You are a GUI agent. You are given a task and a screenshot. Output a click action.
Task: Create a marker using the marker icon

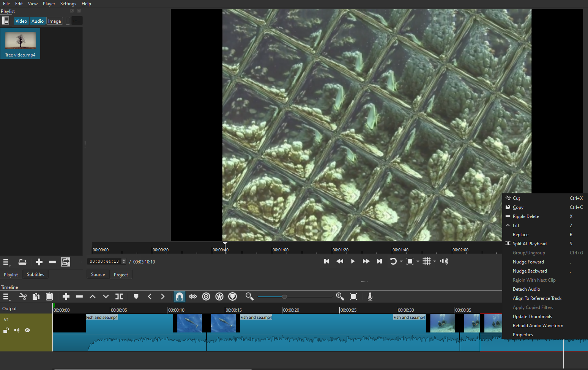coord(136,296)
